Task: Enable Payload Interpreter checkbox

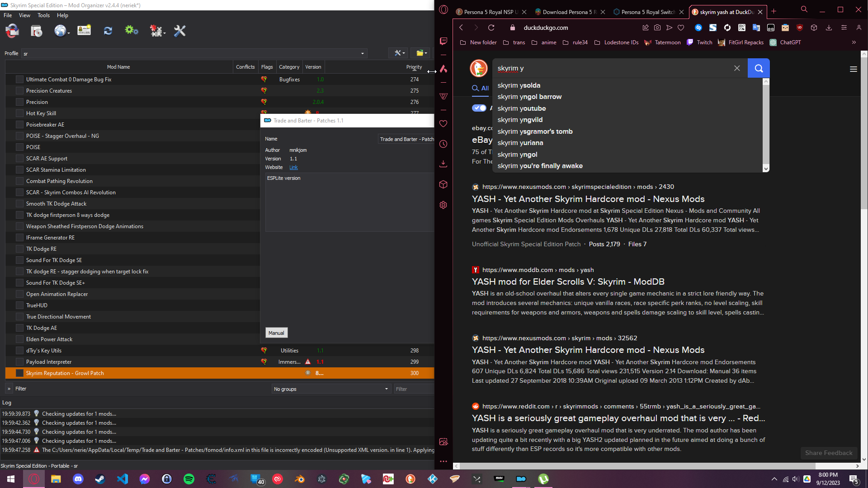Action: [19, 362]
